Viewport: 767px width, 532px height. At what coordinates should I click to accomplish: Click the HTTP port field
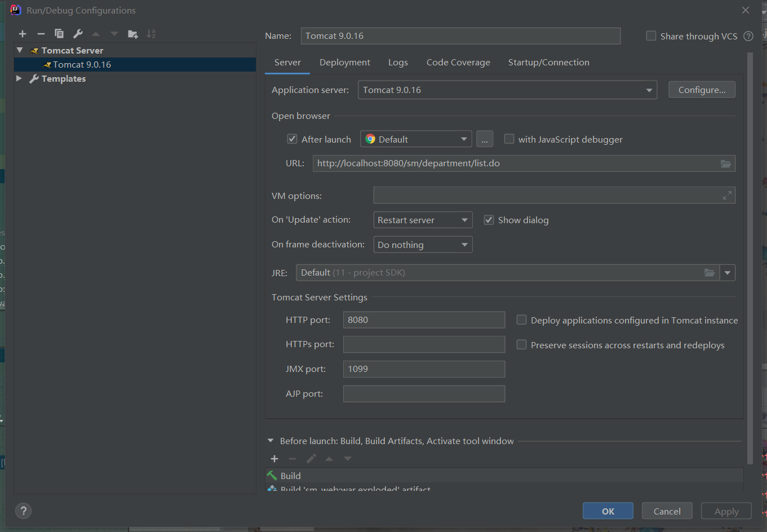pos(424,320)
